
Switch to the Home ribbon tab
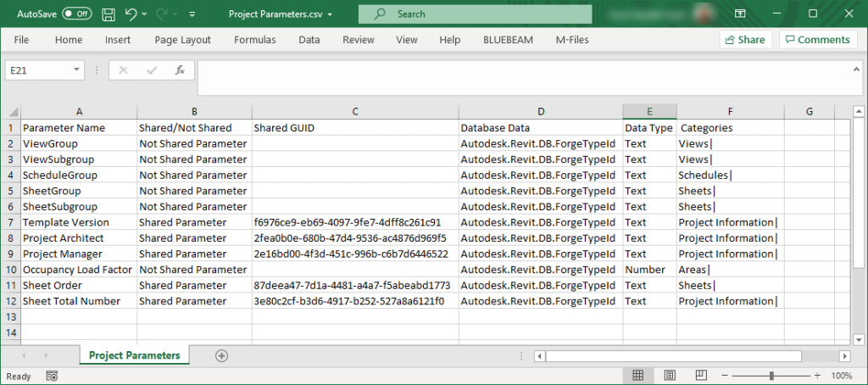point(69,40)
